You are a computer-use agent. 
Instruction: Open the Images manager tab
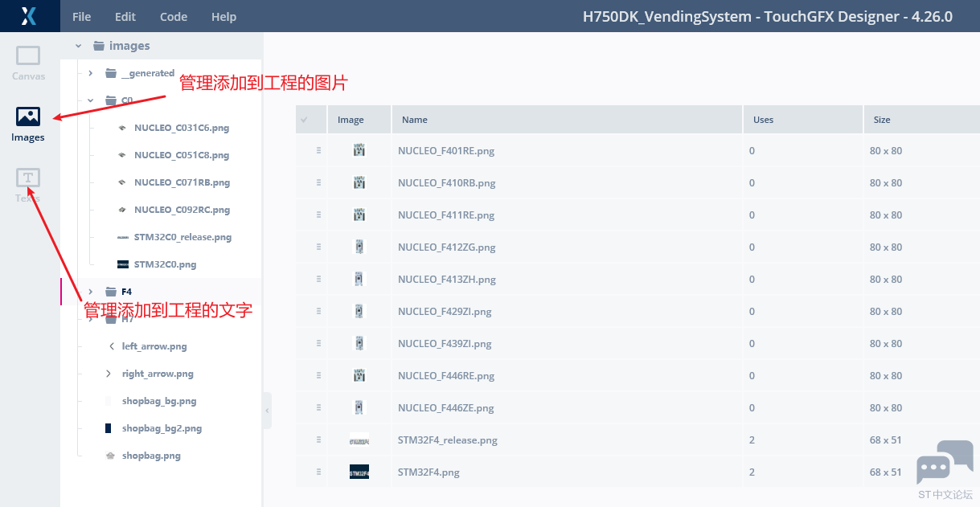pyautogui.click(x=28, y=125)
